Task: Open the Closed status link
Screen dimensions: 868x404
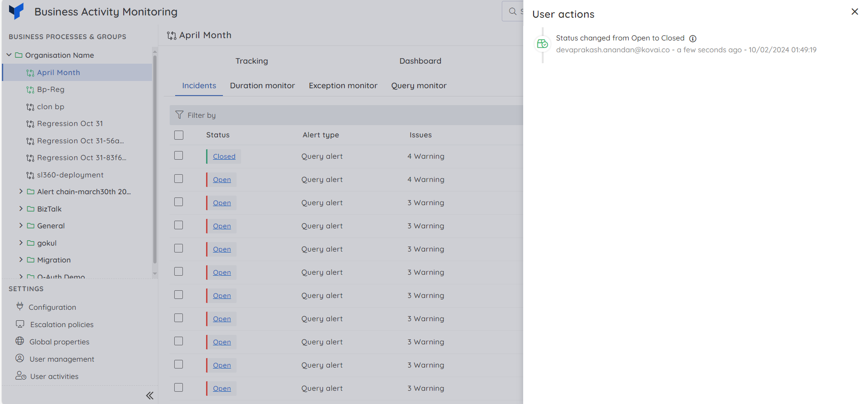Action: pos(224,157)
